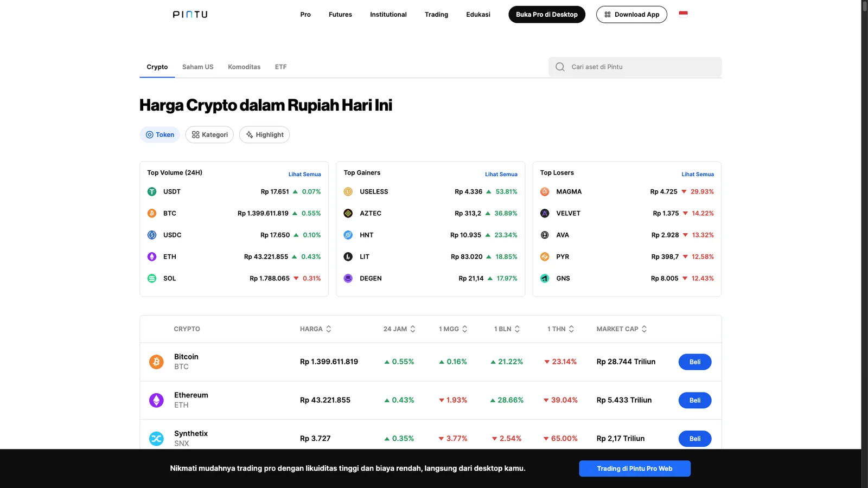Open the Trading menu item
Image resolution: width=868 pixels, height=488 pixels.
[x=436, y=15]
